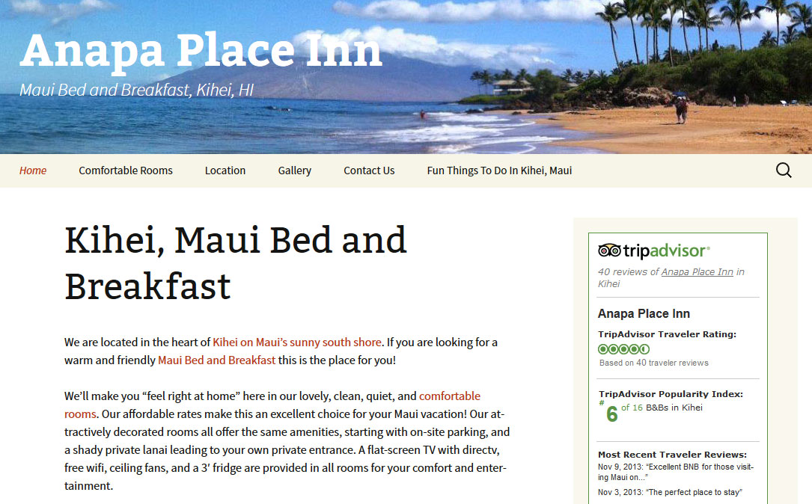Open Fun Things To Do In Kihei, Maui
The height and width of the screenshot is (504, 812).
pos(499,170)
